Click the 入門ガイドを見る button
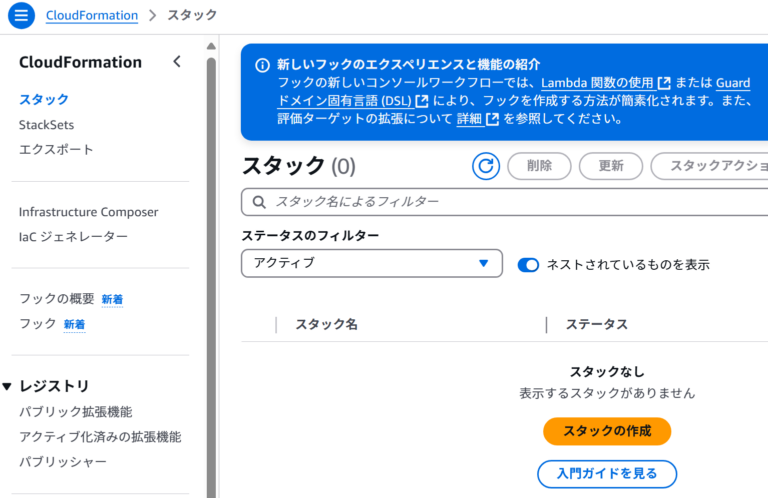Viewport: 768px width, 498px height. click(x=607, y=474)
